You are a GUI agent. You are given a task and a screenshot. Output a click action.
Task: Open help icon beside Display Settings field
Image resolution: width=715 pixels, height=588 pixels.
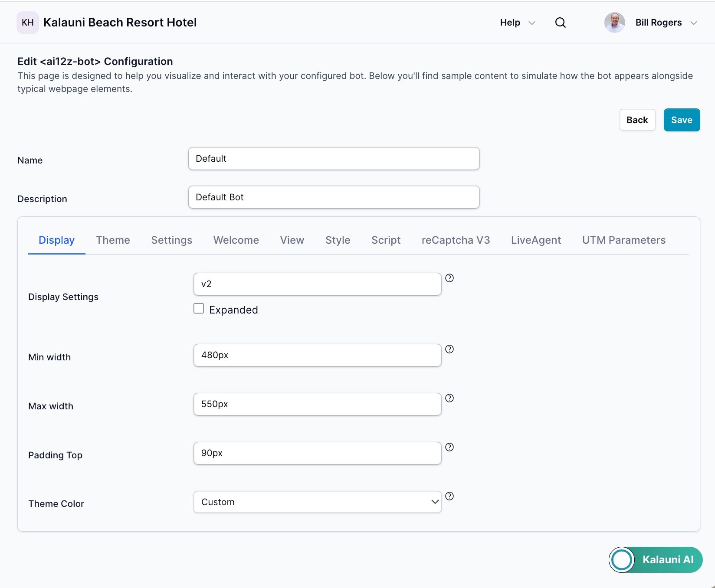coord(449,278)
